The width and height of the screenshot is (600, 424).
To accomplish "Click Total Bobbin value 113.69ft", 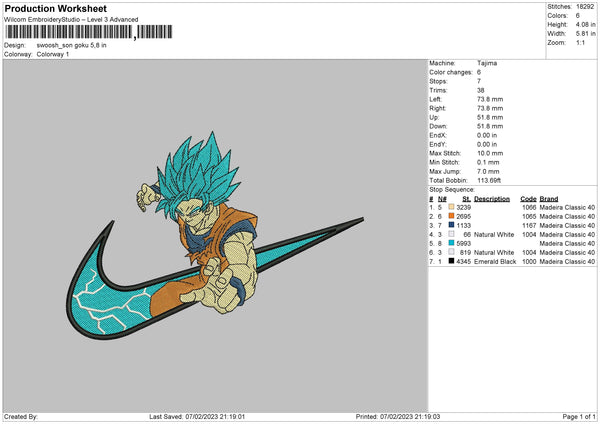I will pos(489,181).
